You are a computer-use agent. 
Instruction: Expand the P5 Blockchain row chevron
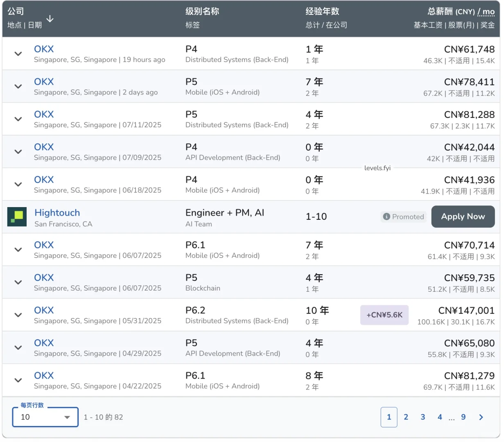pos(18,282)
